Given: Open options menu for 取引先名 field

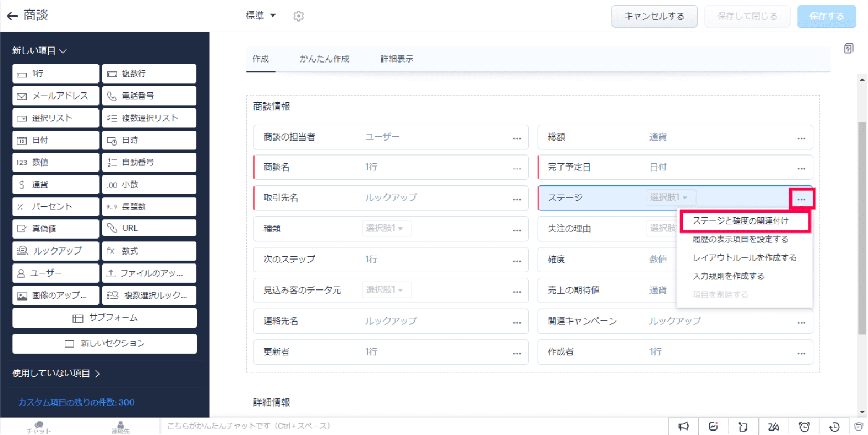Looking at the screenshot, I should [517, 199].
